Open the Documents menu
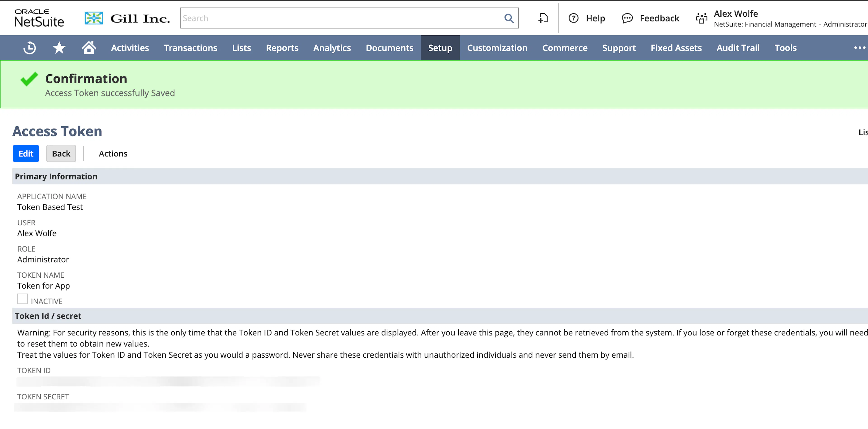The height and width of the screenshot is (429, 868). tap(390, 48)
